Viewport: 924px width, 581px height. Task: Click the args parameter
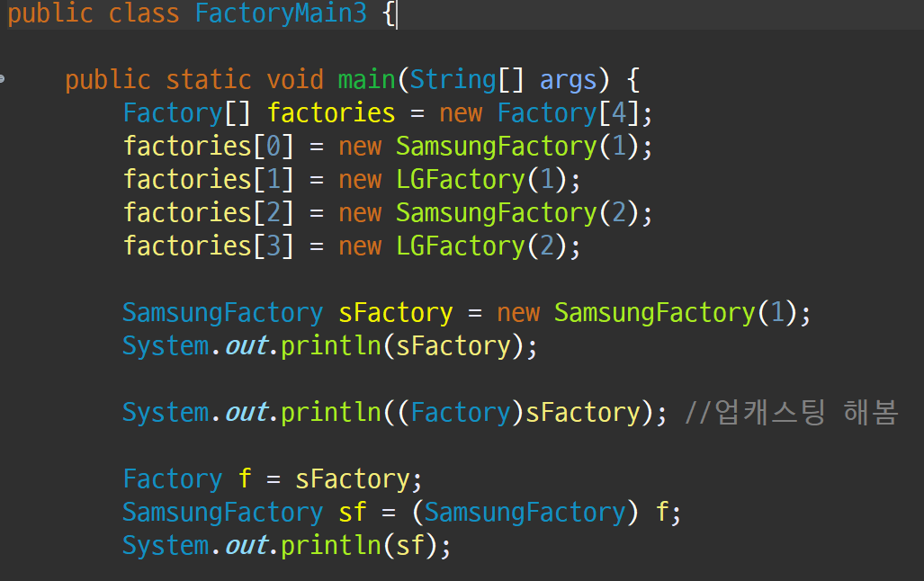568,81
